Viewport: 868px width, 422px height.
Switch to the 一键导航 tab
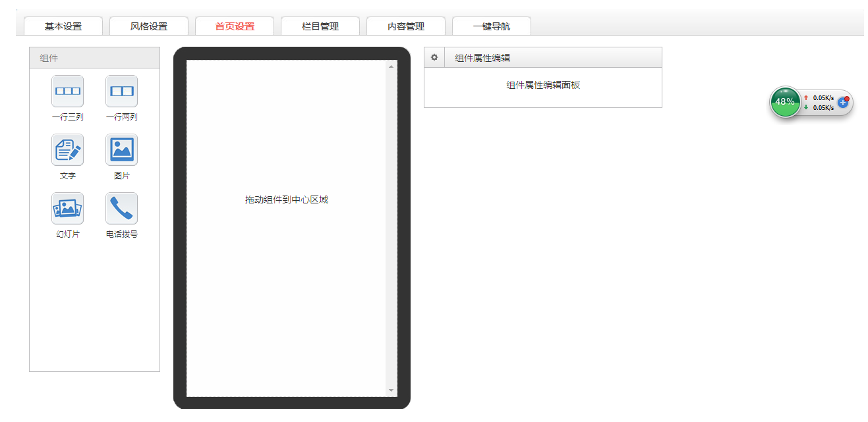pyautogui.click(x=492, y=26)
